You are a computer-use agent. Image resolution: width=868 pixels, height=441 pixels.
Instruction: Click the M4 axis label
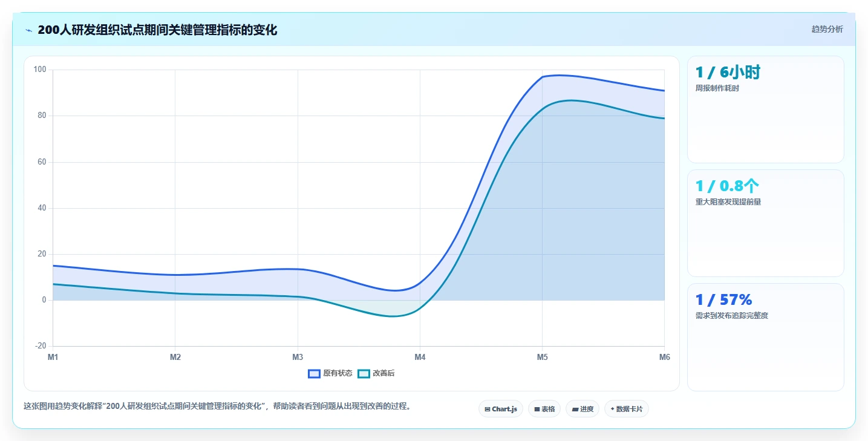pyautogui.click(x=420, y=358)
